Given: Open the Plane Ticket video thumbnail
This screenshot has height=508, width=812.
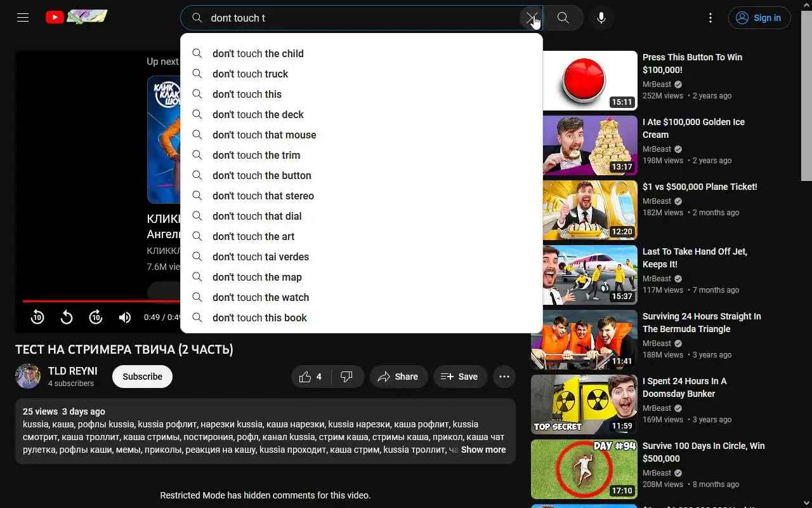Looking at the screenshot, I should click(590, 210).
